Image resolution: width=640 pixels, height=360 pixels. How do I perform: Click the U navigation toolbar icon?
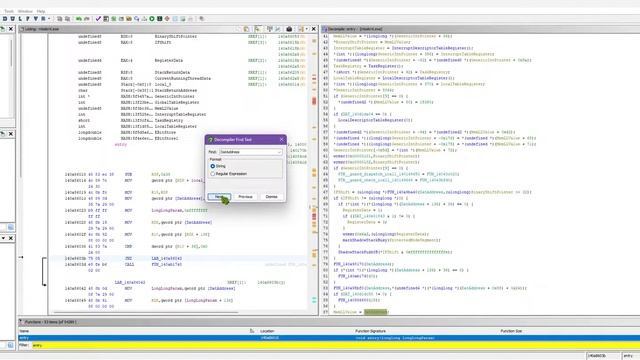[x=12, y=19]
